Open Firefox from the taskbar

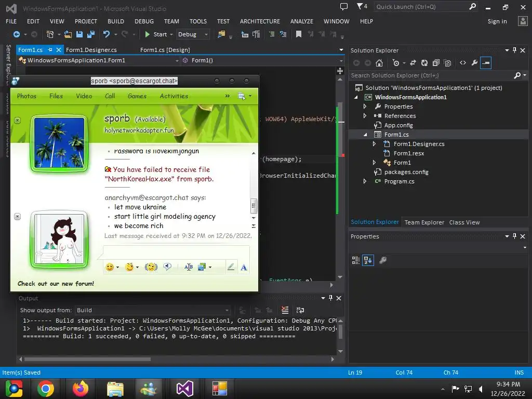click(81, 389)
